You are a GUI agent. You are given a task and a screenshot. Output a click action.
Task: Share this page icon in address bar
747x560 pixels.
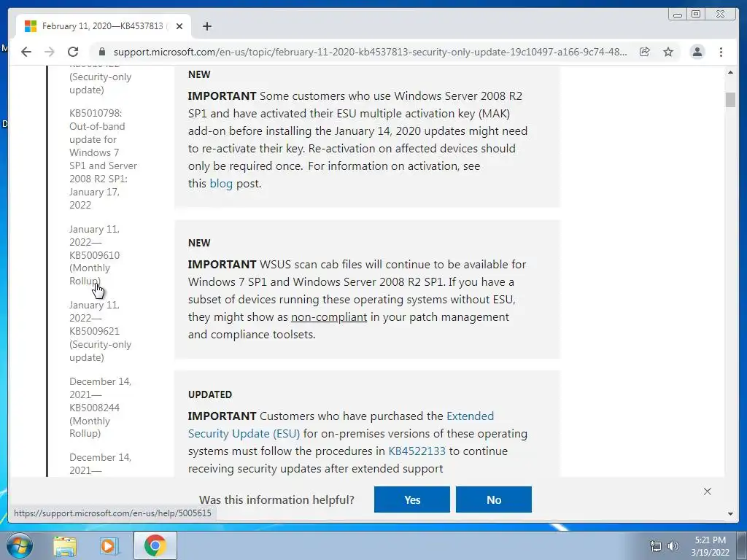click(645, 52)
